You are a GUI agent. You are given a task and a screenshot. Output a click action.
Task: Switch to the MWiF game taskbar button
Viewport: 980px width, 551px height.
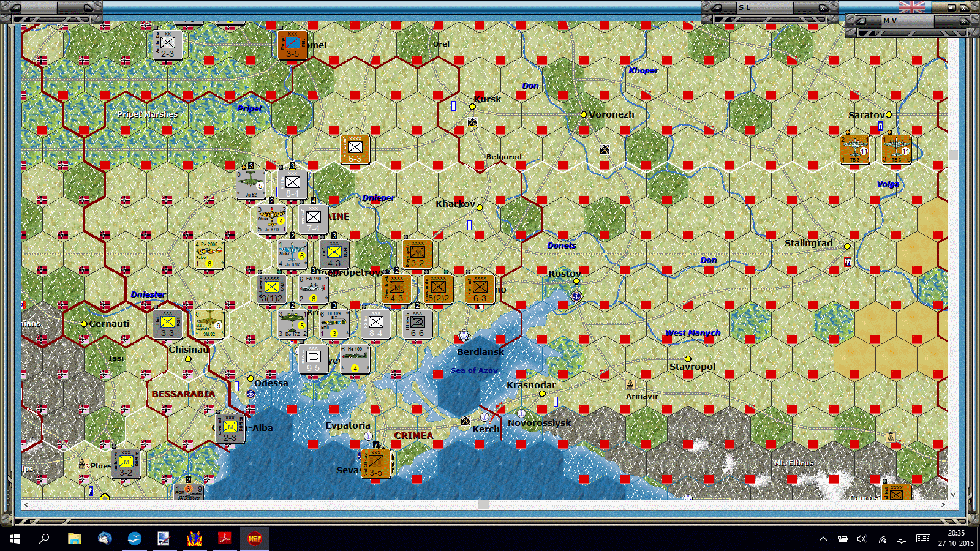point(255,539)
